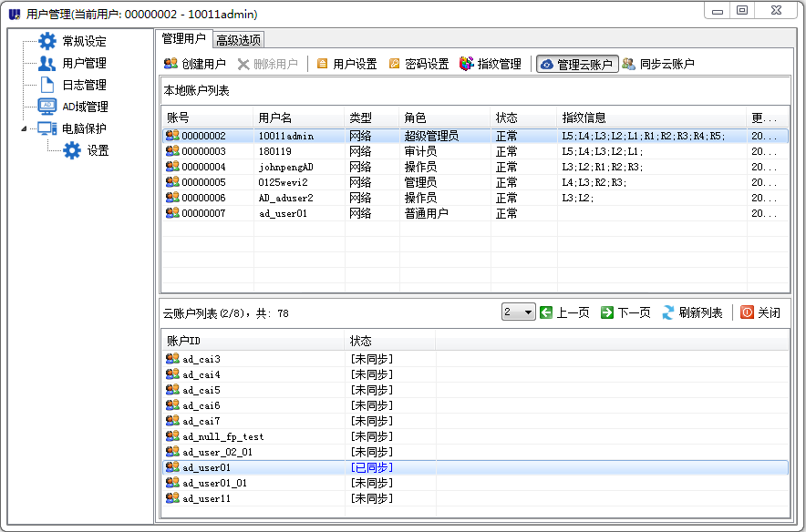Go to previous page with 上一页

565,312
